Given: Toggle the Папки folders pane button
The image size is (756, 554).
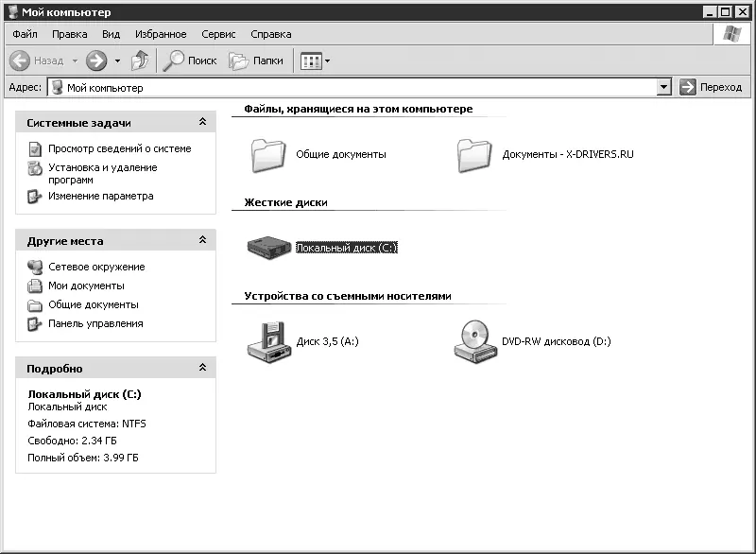Looking at the screenshot, I should [x=257, y=61].
